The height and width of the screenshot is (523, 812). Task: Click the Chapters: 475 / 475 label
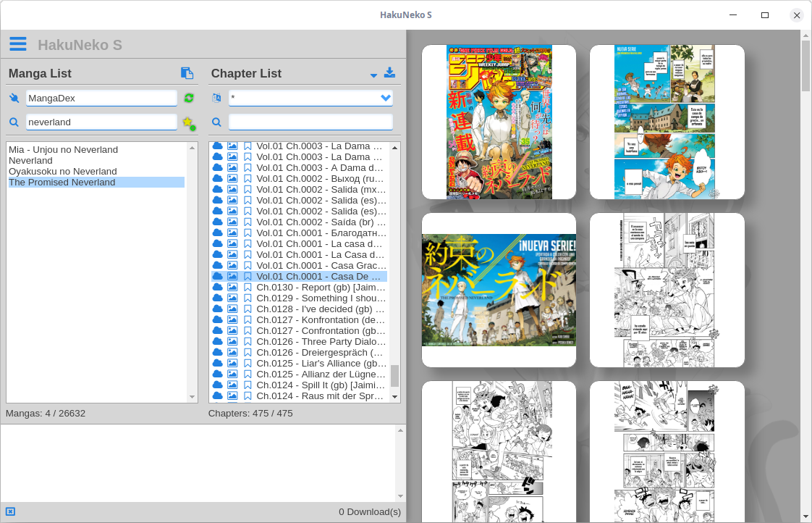pyautogui.click(x=250, y=413)
